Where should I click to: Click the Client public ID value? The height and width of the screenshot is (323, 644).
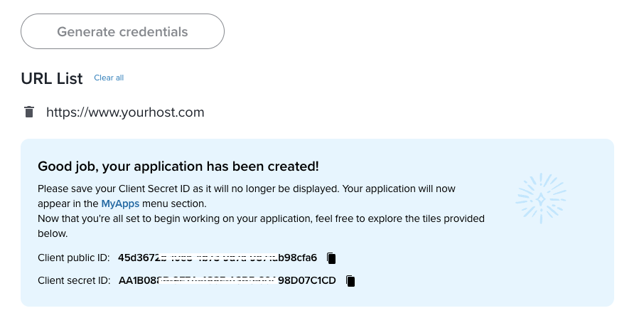point(218,258)
